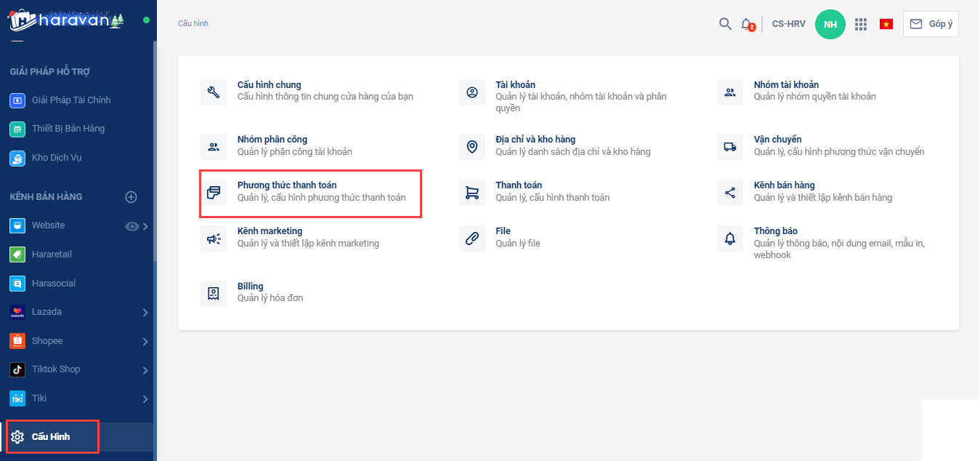The width and height of the screenshot is (980, 461).
Task: Open Cấu hình chung settings link
Action: pos(270,85)
